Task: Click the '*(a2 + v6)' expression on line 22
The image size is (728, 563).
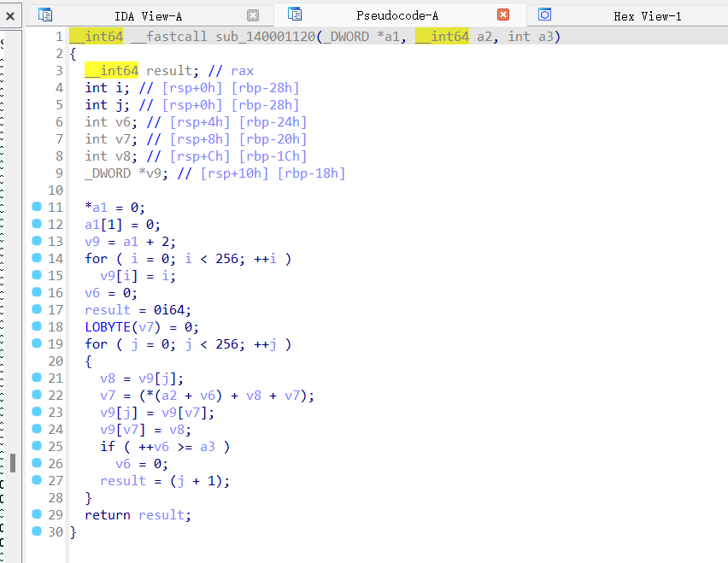Action: tap(185, 396)
